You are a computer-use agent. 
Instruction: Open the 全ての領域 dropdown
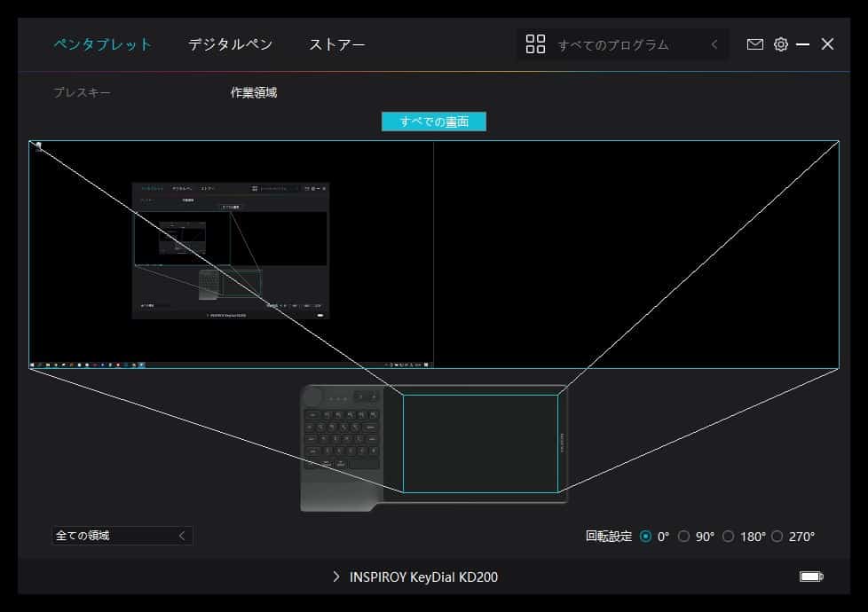[122, 536]
